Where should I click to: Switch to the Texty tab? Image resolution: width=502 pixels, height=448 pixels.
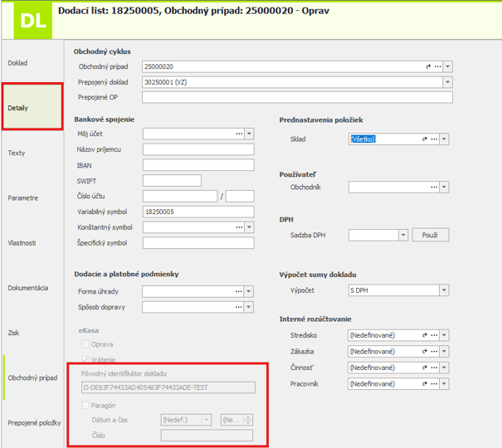[17, 153]
